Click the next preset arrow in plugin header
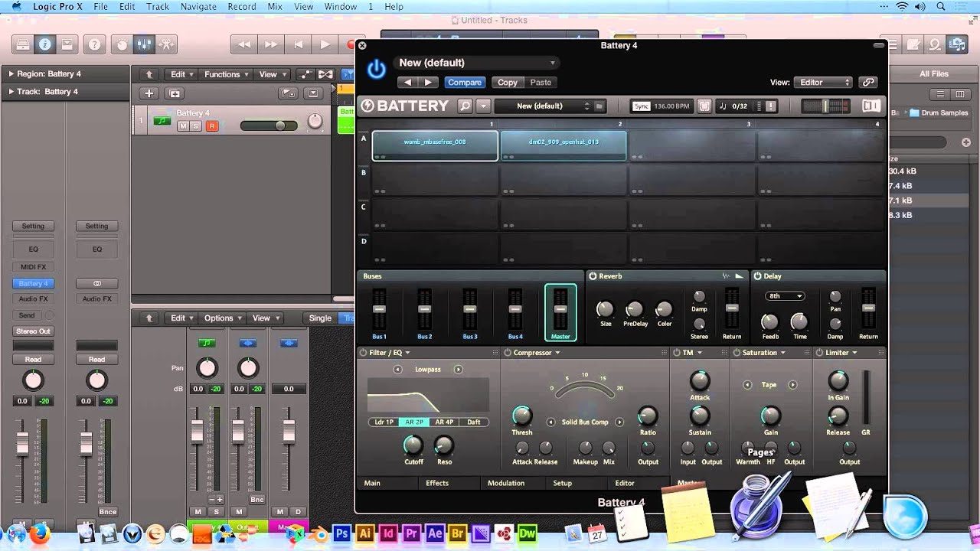Screen dimensions: 980x551 pos(428,82)
